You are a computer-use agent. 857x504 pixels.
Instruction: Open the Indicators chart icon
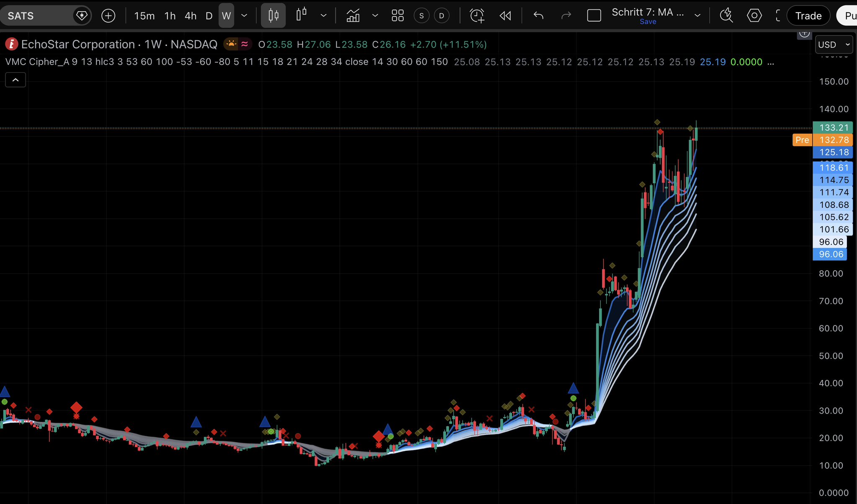click(353, 16)
